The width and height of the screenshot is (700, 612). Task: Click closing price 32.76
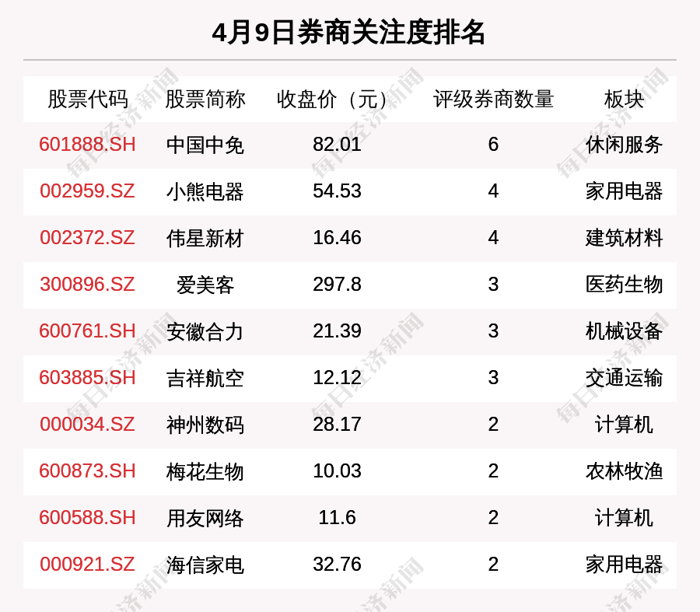pyautogui.click(x=337, y=565)
